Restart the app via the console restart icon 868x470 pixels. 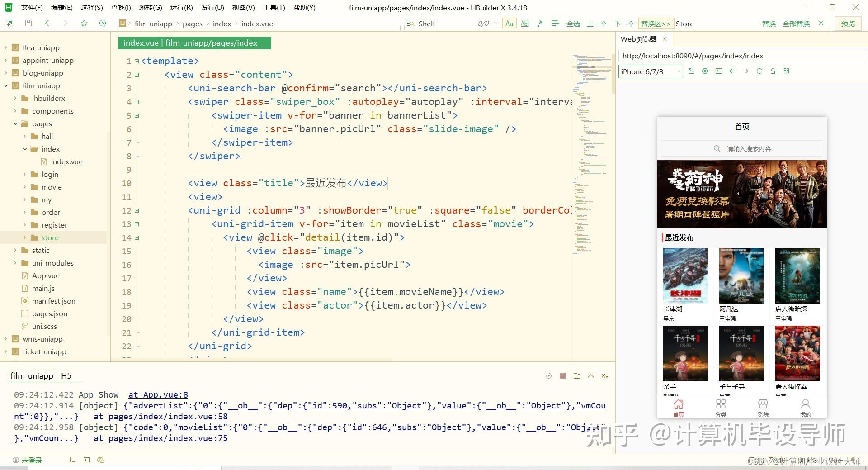point(549,376)
